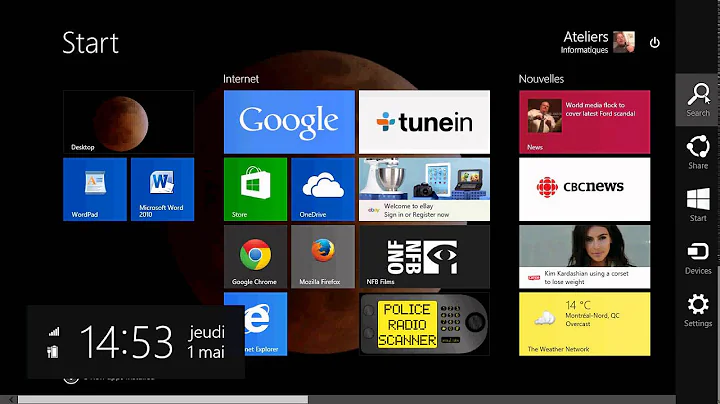Open Microsoft Word 2010 tile
Image resolution: width=720 pixels, height=404 pixels.
163,189
